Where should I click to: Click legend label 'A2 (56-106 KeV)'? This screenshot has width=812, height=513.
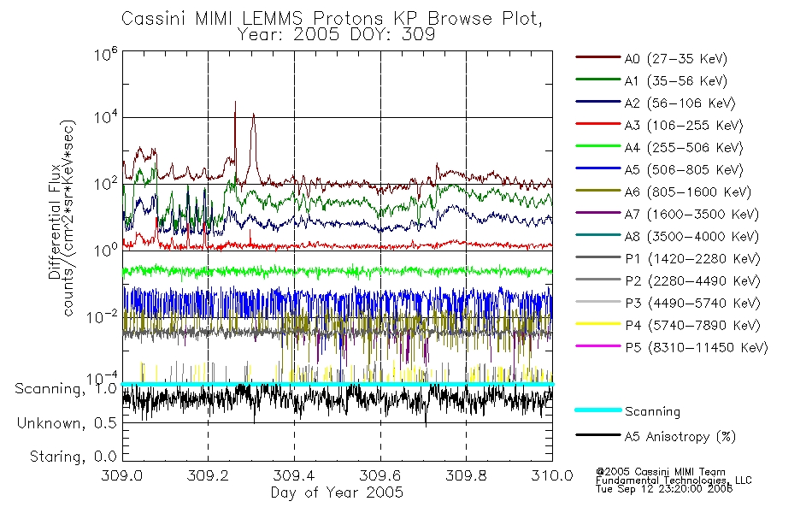[x=680, y=103]
